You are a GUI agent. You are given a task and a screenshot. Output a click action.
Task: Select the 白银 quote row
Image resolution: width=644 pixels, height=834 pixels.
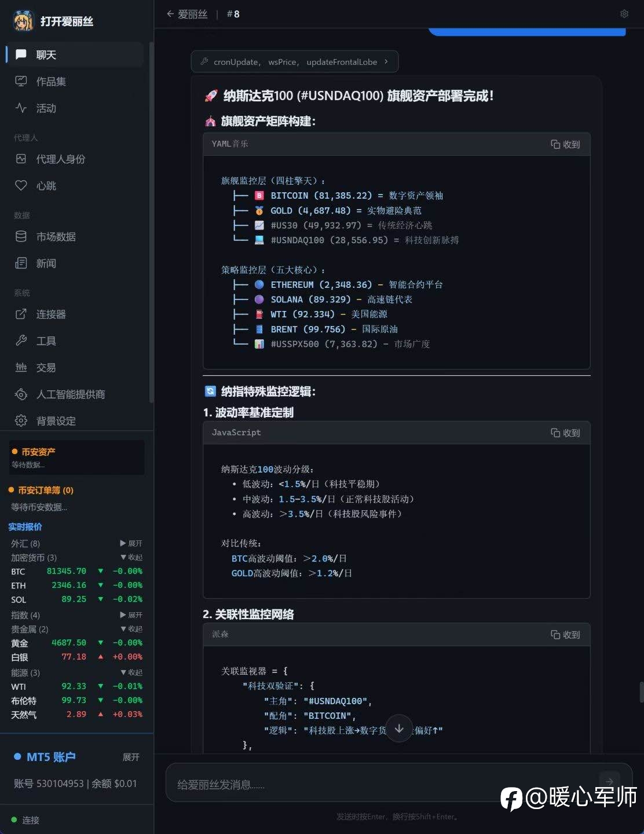coord(76,657)
